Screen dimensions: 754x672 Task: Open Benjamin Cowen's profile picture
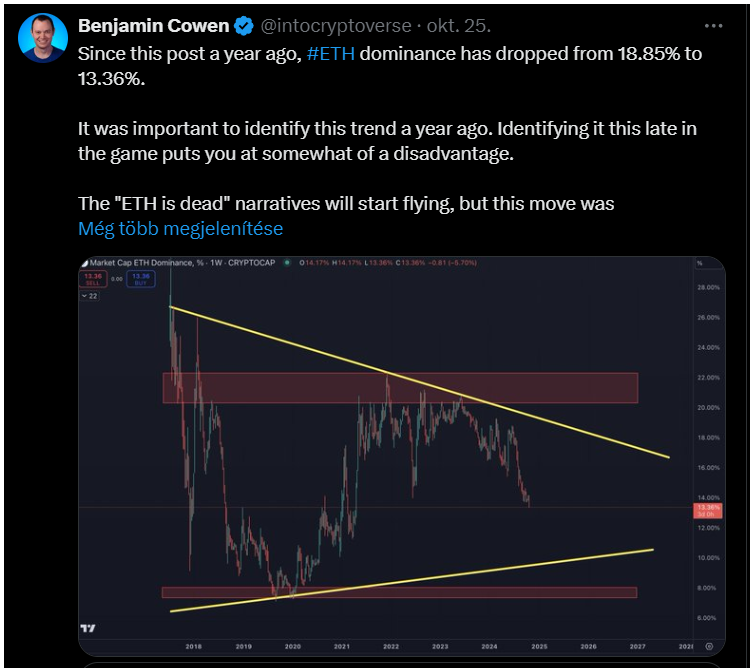(x=43, y=38)
